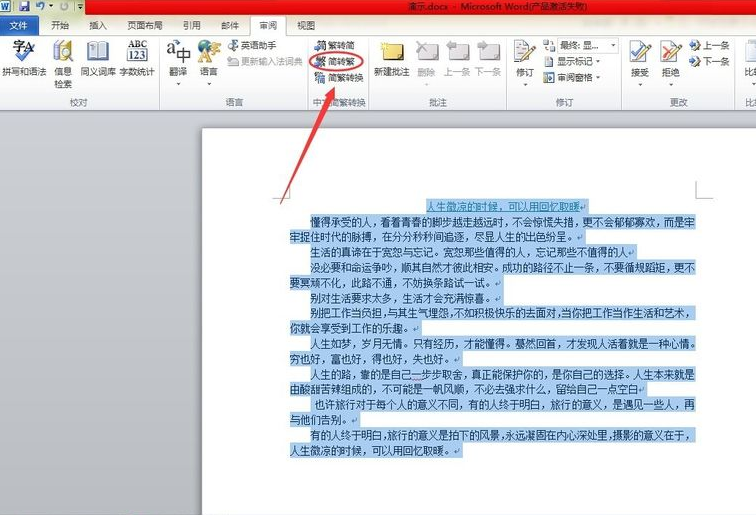Screen dimensions: 756x515
Task: Click paragraph starting 有的人终于明白
Action: click(x=492, y=443)
